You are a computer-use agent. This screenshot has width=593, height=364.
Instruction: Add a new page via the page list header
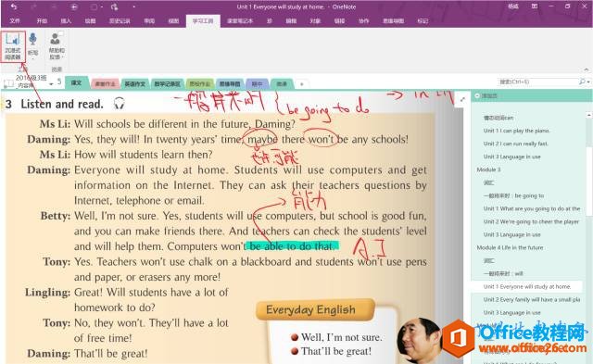coord(486,96)
